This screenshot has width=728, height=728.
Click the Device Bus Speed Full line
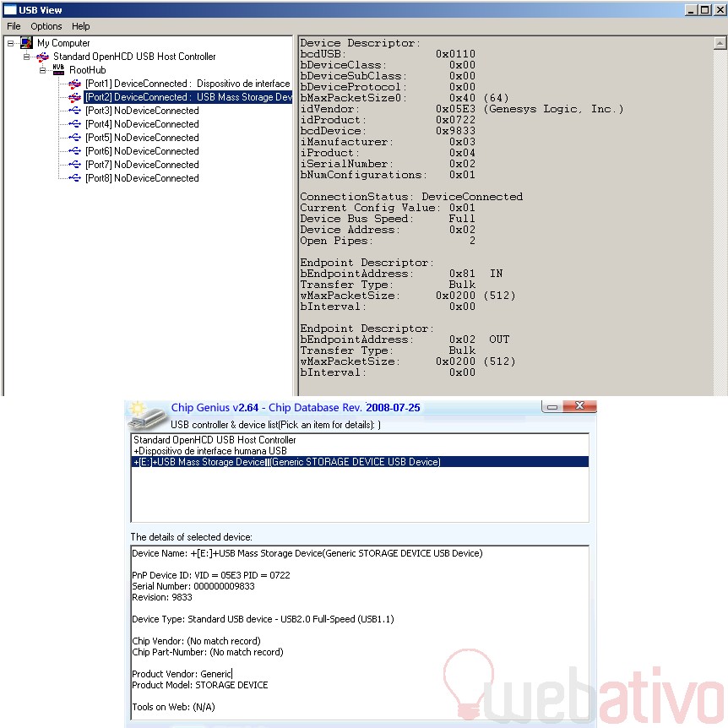point(388,219)
